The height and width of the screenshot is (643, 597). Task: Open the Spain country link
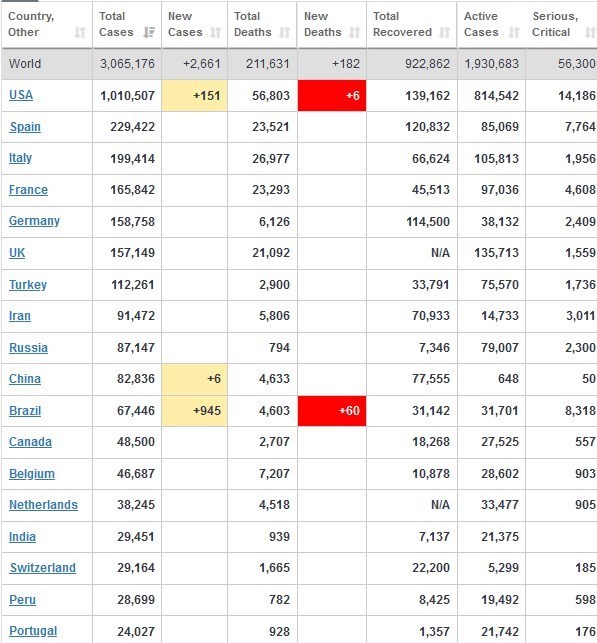click(25, 127)
